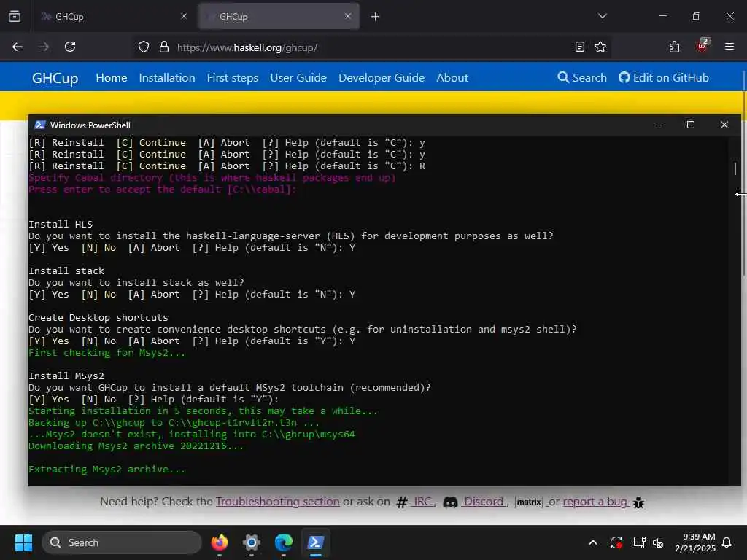Click the PowerShell vertical scrollbar thumb

[x=735, y=168]
